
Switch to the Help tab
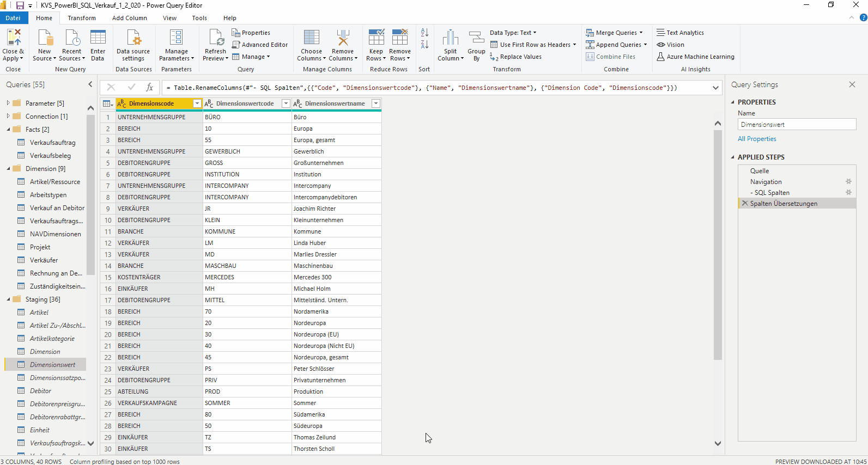click(230, 18)
